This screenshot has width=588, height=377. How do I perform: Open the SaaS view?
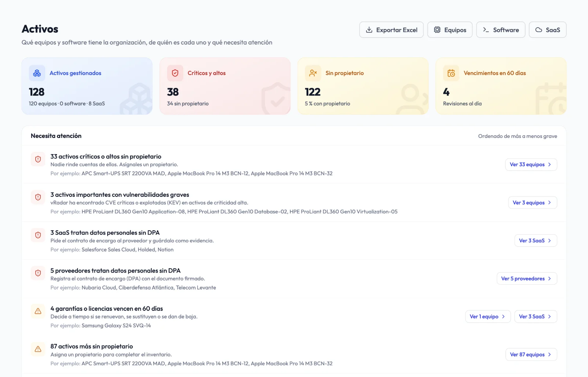548,30
